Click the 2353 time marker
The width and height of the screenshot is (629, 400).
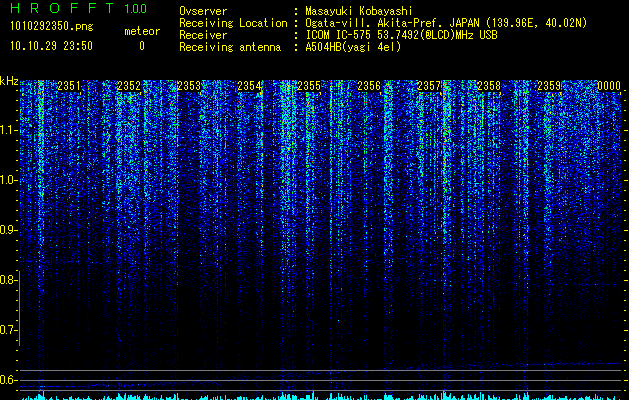189,86
